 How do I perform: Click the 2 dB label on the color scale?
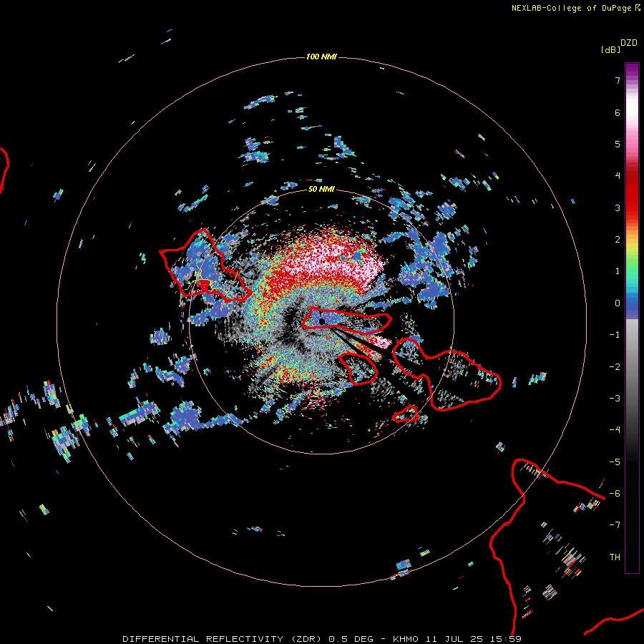618,240
